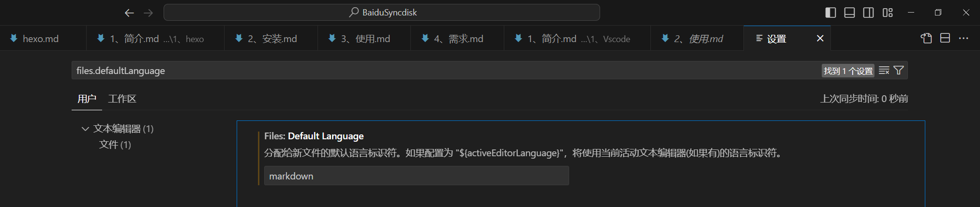980x207 pixels.
Task: Open the BaiduSyncdisk command center search
Action: point(382,13)
